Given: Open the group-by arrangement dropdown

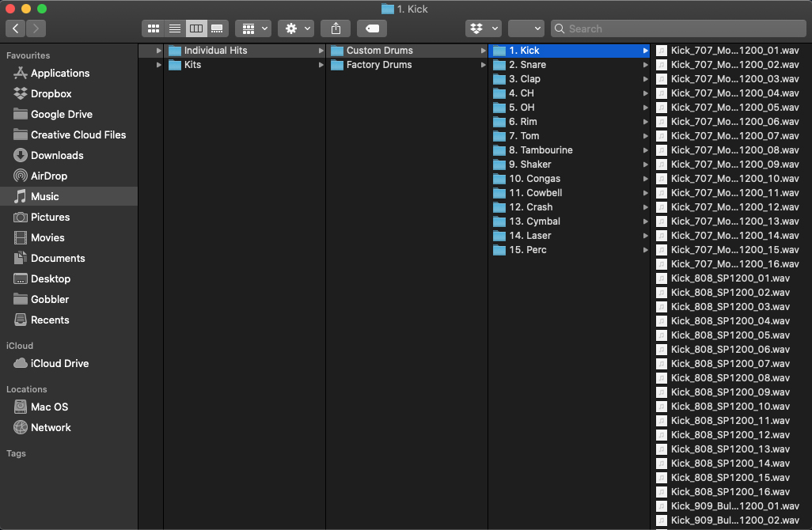Looking at the screenshot, I should pos(254,28).
